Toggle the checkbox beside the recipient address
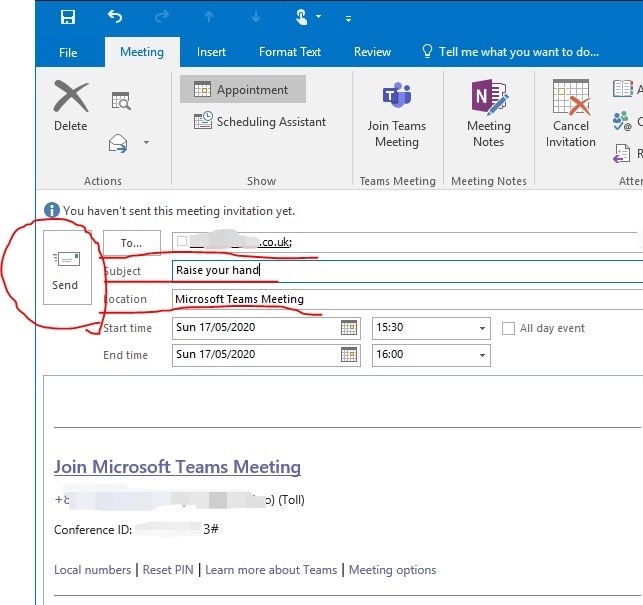 [182, 241]
